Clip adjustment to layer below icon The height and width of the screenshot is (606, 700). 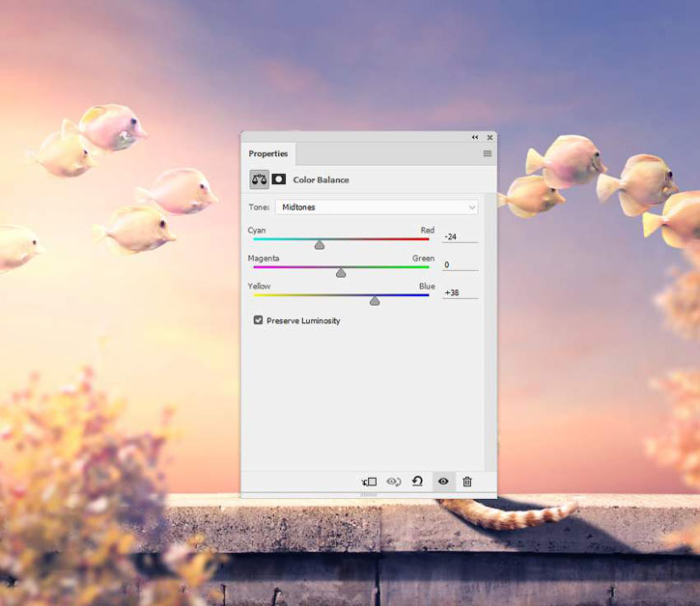click(x=369, y=482)
